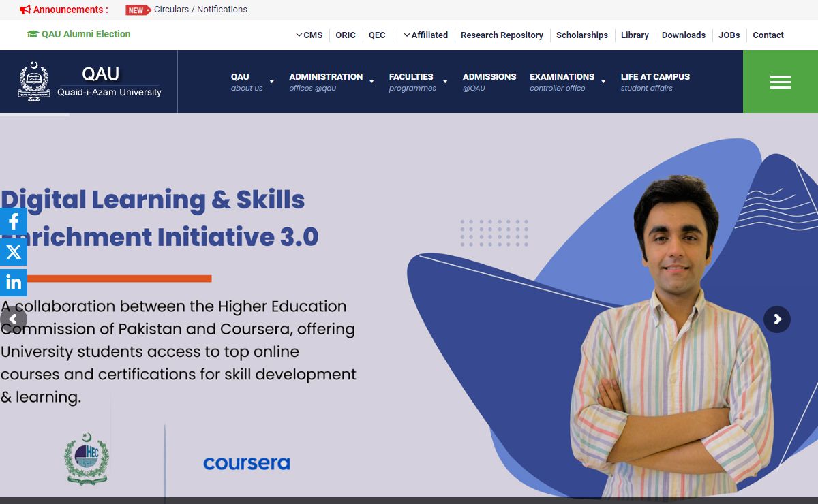818x504 pixels.
Task: Open the LinkedIn share icon
Action: [x=14, y=282]
